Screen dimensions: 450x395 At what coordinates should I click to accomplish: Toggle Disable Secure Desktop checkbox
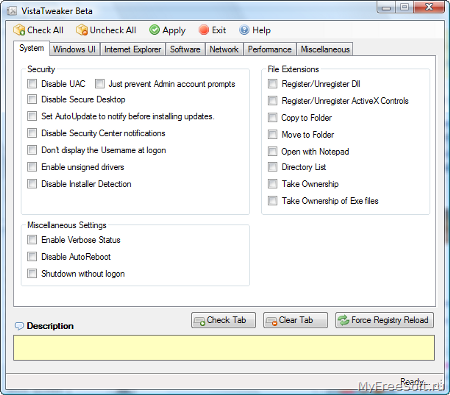point(32,99)
